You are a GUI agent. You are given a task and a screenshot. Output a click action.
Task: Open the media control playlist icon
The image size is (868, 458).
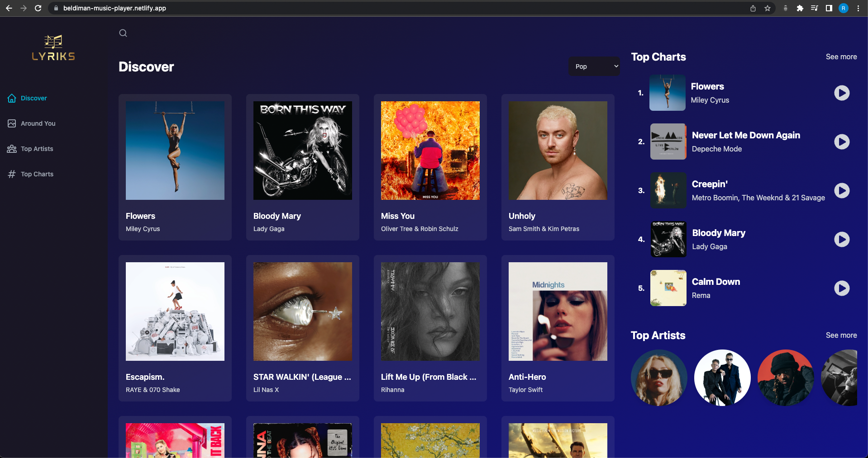[815, 8]
